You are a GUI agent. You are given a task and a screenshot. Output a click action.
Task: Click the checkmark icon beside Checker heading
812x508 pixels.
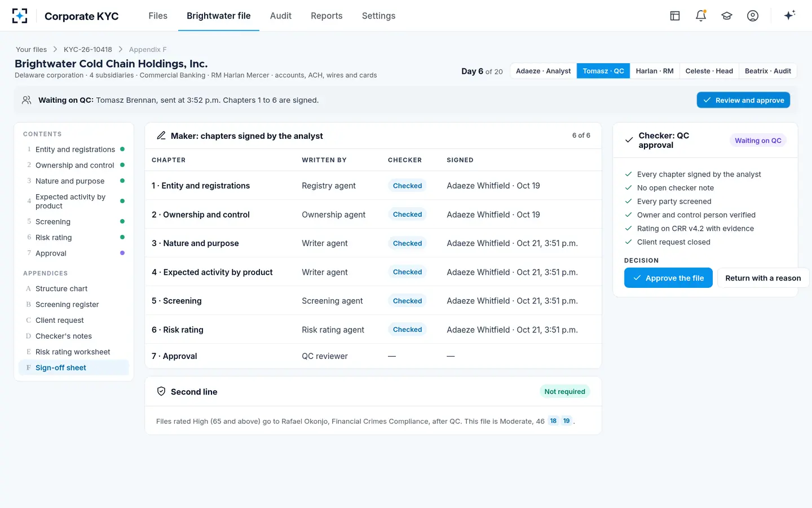point(629,140)
